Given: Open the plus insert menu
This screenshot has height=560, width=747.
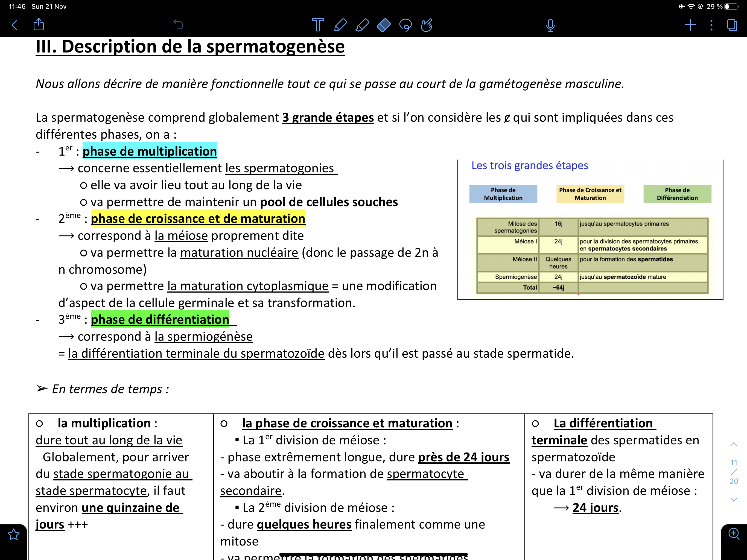Looking at the screenshot, I should pyautogui.click(x=690, y=25).
